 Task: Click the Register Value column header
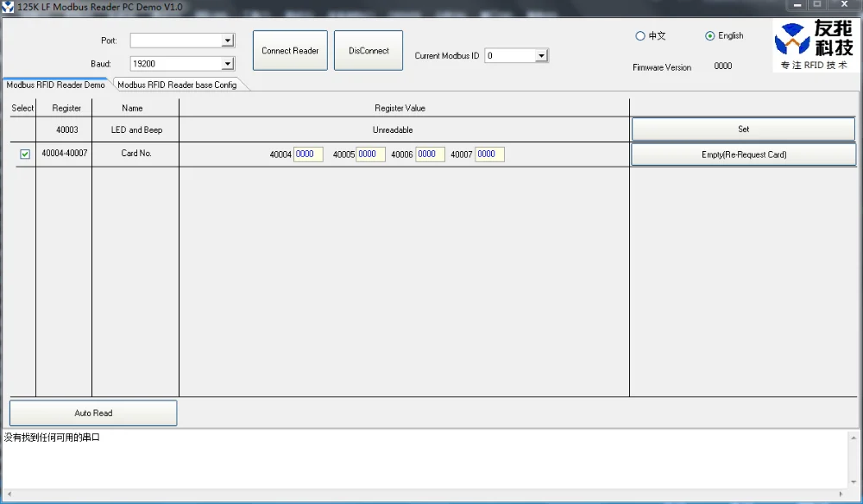point(400,109)
